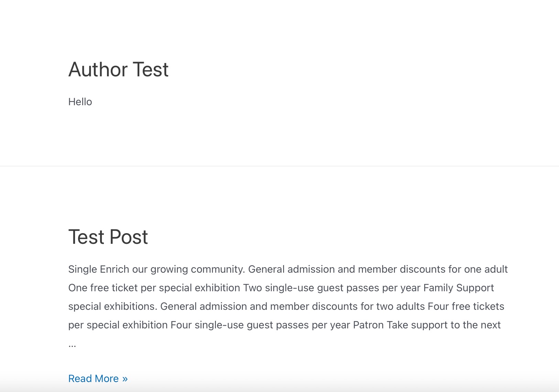The width and height of the screenshot is (559, 392).
Task: Click "Family Support" in the excerpt text
Action: (x=459, y=288)
